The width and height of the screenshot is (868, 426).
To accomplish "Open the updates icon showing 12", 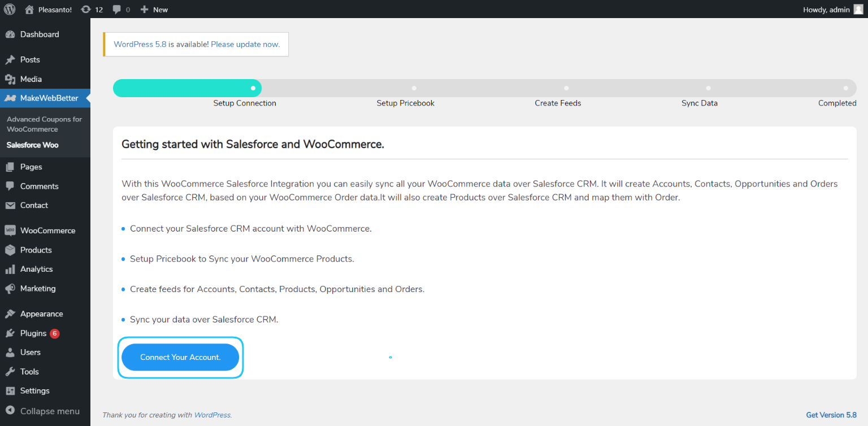I will click(x=85, y=9).
